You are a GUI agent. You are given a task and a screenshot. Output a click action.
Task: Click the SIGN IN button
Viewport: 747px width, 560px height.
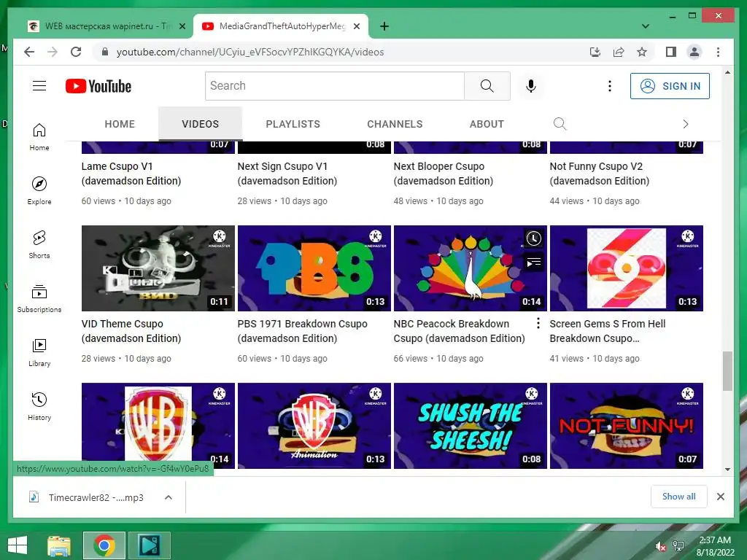[x=670, y=86]
